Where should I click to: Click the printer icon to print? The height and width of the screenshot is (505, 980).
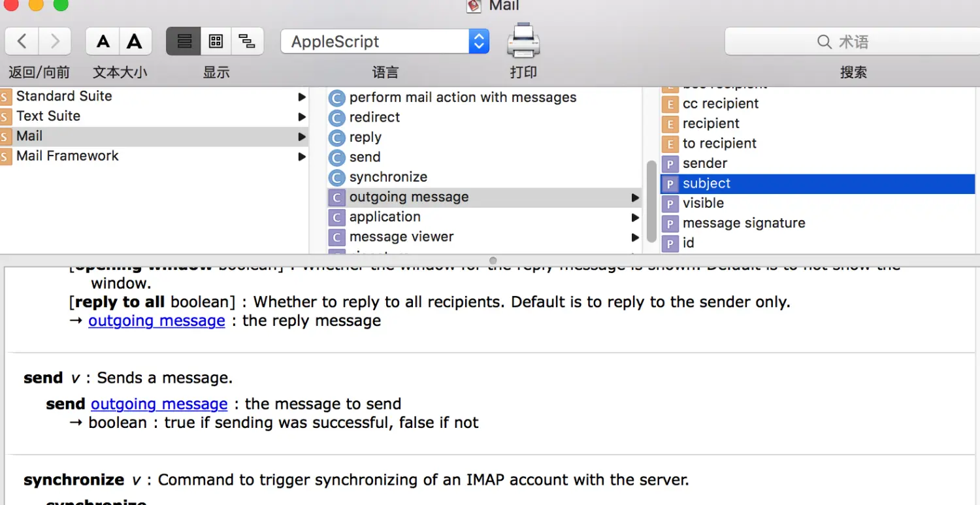523,41
